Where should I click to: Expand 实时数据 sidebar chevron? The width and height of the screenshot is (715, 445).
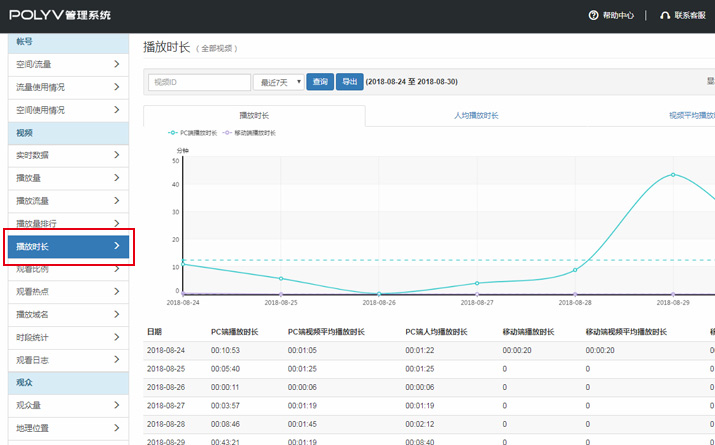coord(117,155)
